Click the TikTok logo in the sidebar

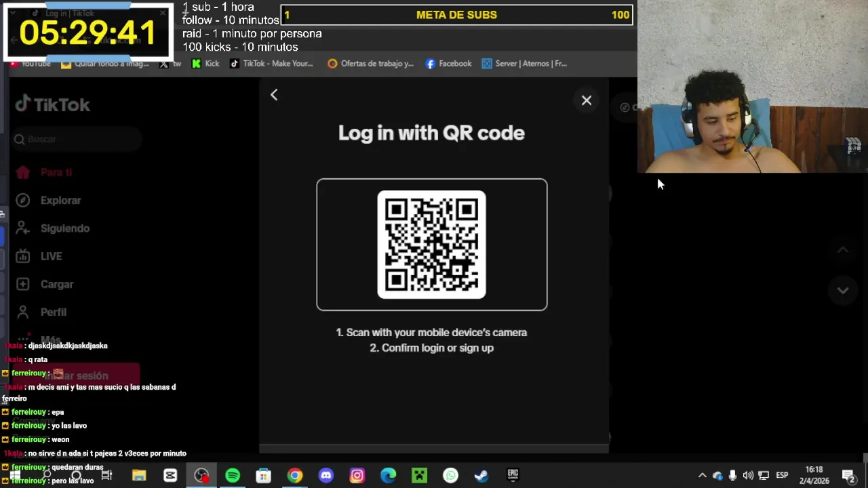[x=53, y=104]
